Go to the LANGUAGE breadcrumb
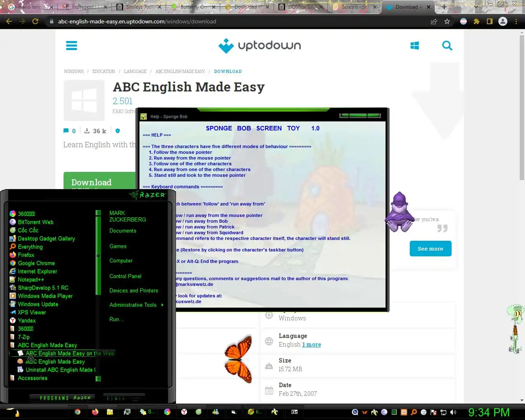The height and width of the screenshot is (420, 525). point(135,71)
